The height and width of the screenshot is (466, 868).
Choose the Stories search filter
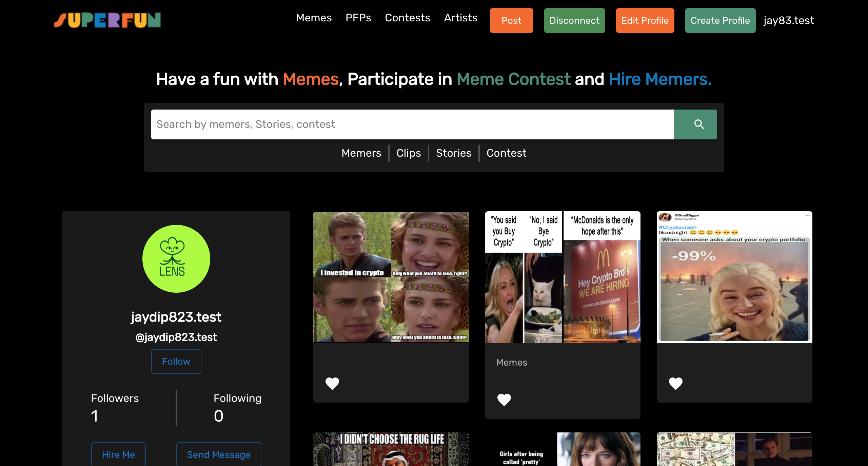(x=453, y=153)
